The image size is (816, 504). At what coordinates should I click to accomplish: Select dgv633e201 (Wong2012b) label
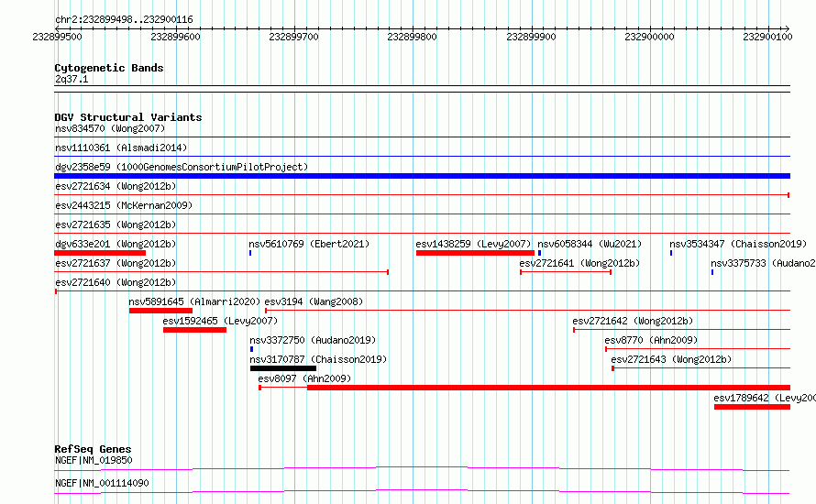tap(116, 244)
